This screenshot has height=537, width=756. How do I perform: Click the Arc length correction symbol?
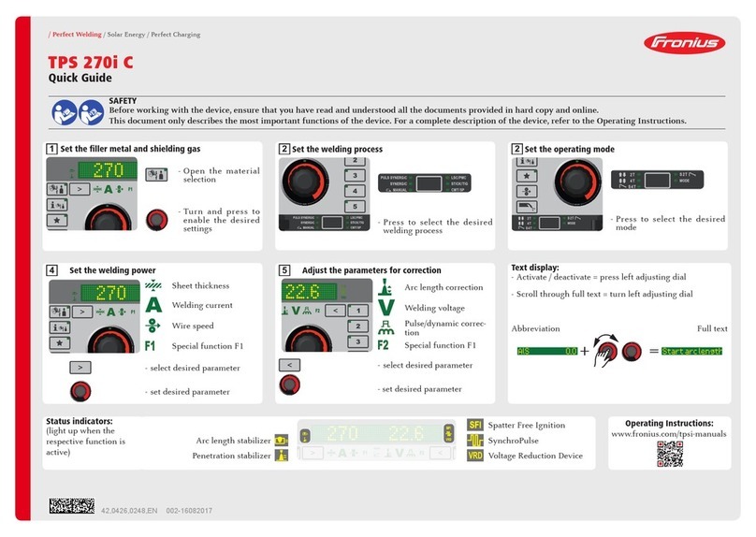(385, 287)
